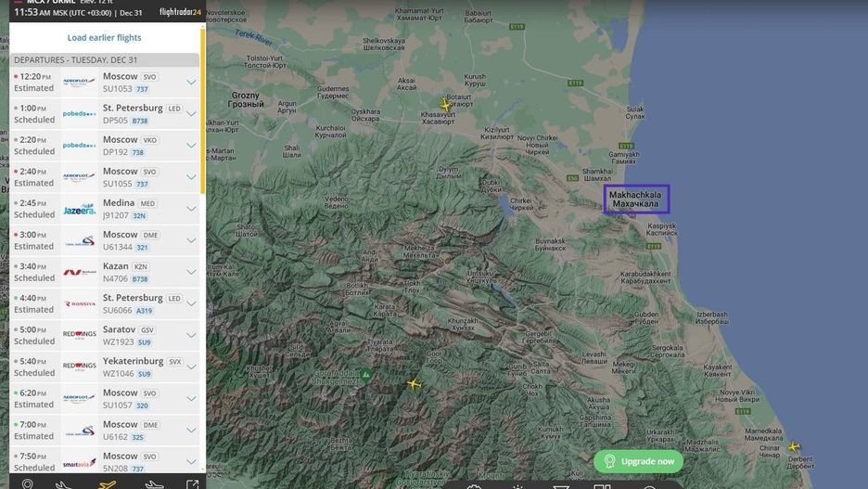
Task: Click the Red Wings logo on flight WZ1046
Action: [x=79, y=367]
